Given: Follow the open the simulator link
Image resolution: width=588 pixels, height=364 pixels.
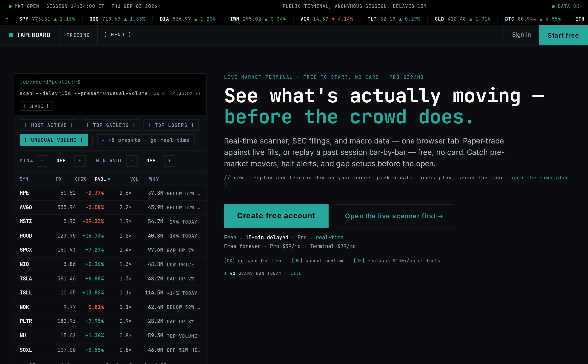Looking at the screenshot, I should tap(539, 178).
